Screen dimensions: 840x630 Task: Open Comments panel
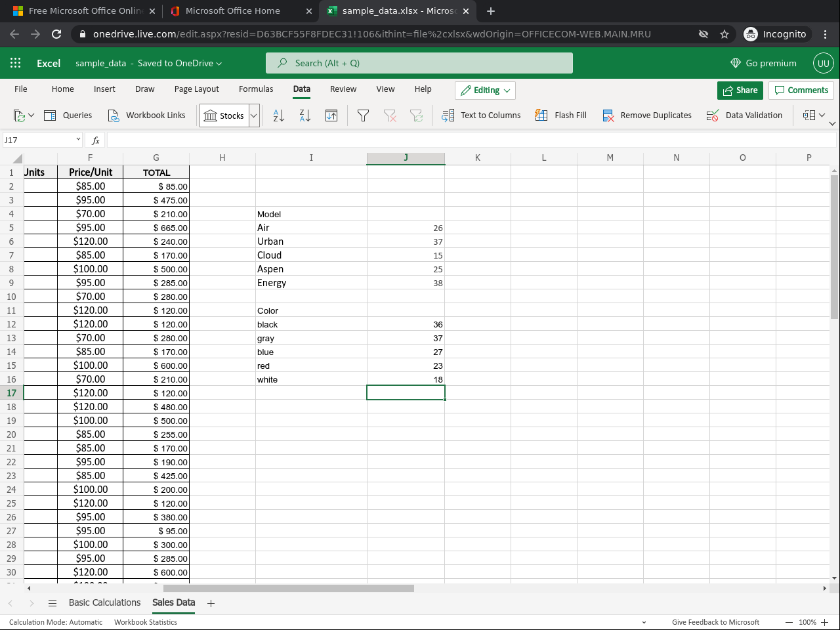(801, 90)
